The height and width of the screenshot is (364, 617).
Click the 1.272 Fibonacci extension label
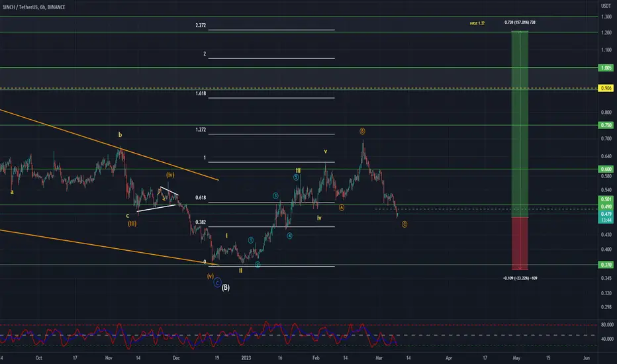pyautogui.click(x=201, y=130)
